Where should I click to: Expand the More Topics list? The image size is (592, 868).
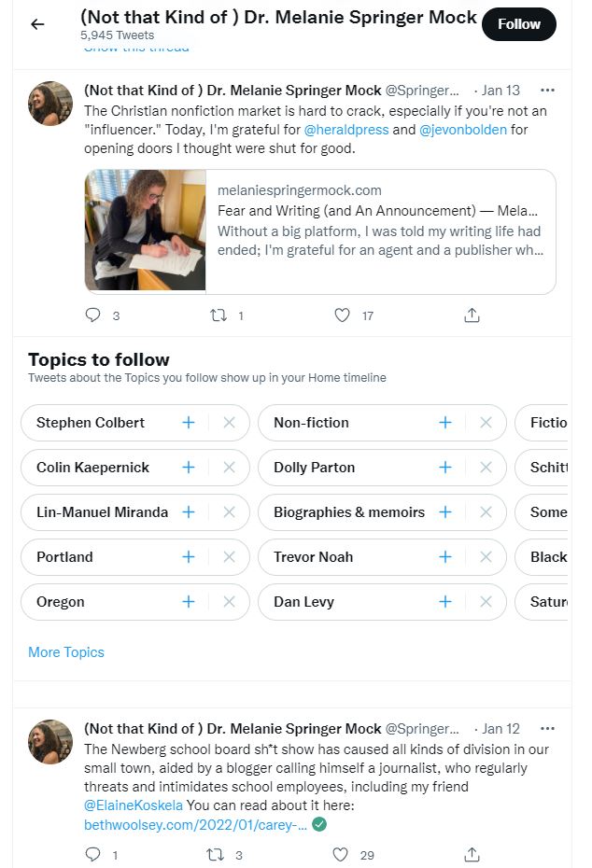(x=66, y=652)
